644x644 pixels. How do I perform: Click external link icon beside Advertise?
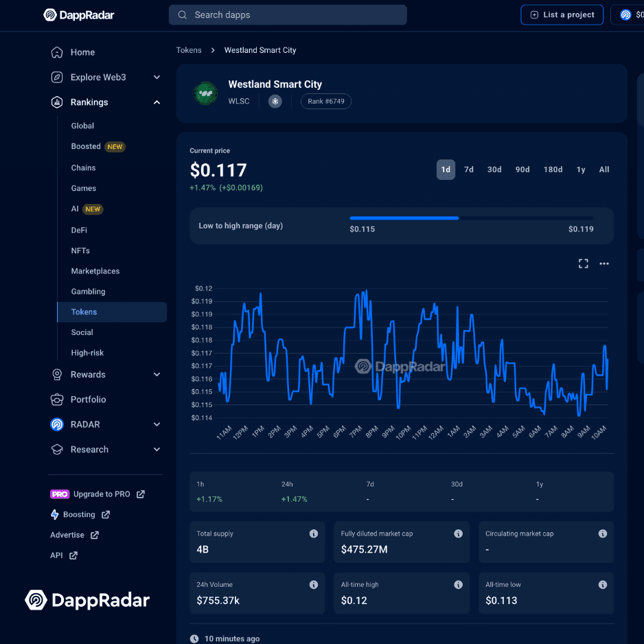95,535
